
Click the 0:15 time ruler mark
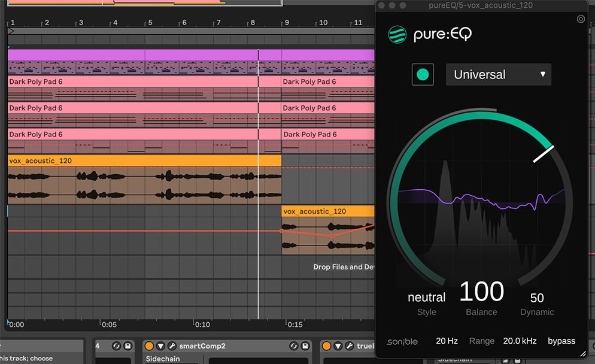[x=295, y=324]
